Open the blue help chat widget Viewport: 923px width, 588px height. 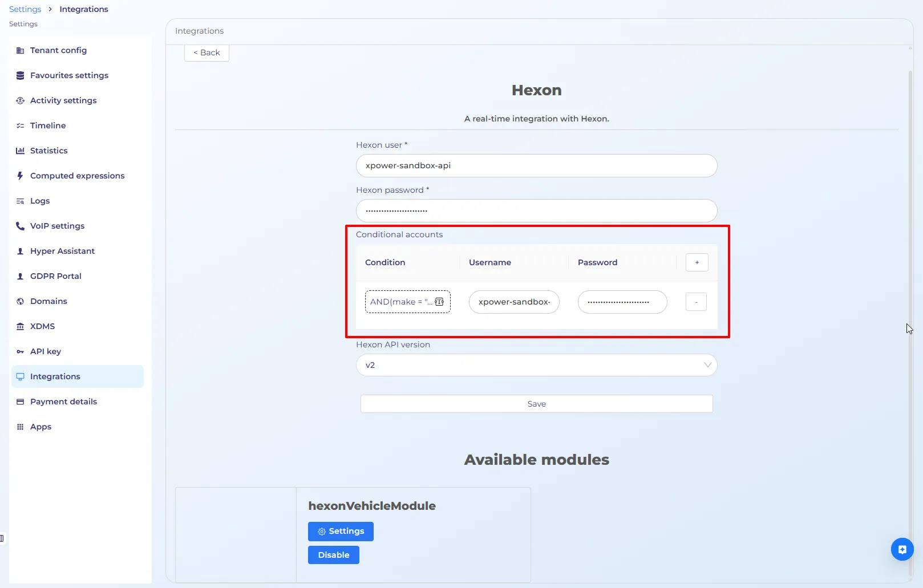pyautogui.click(x=902, y=549)
